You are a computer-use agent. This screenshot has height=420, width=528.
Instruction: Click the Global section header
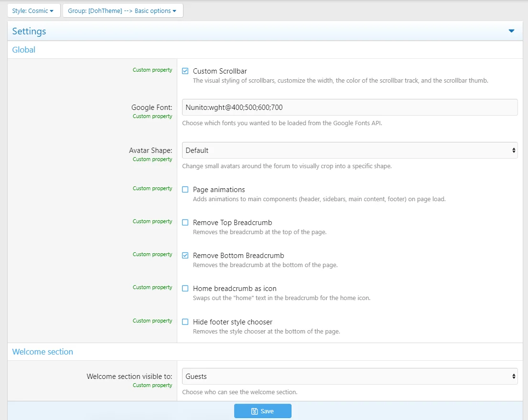click(x=24, y=50)
